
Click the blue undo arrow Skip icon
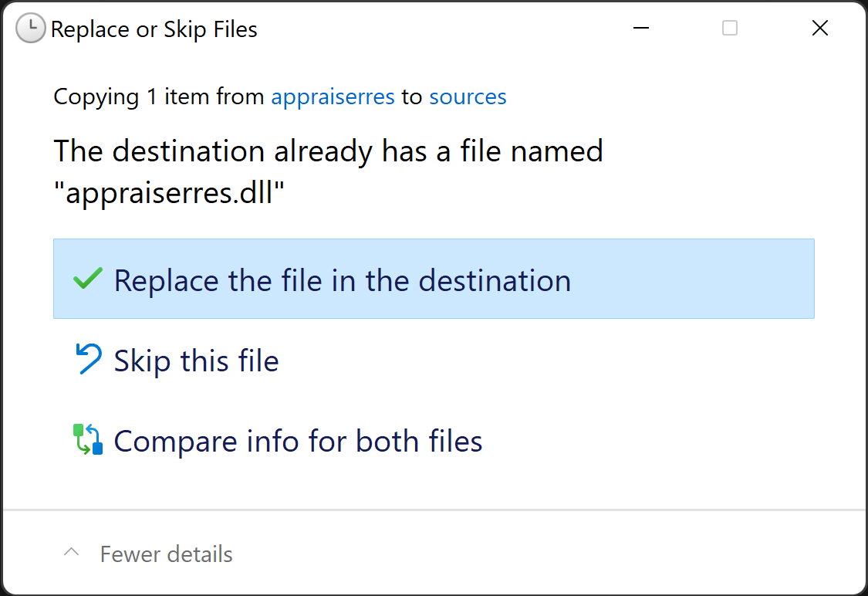pos(89,360)
